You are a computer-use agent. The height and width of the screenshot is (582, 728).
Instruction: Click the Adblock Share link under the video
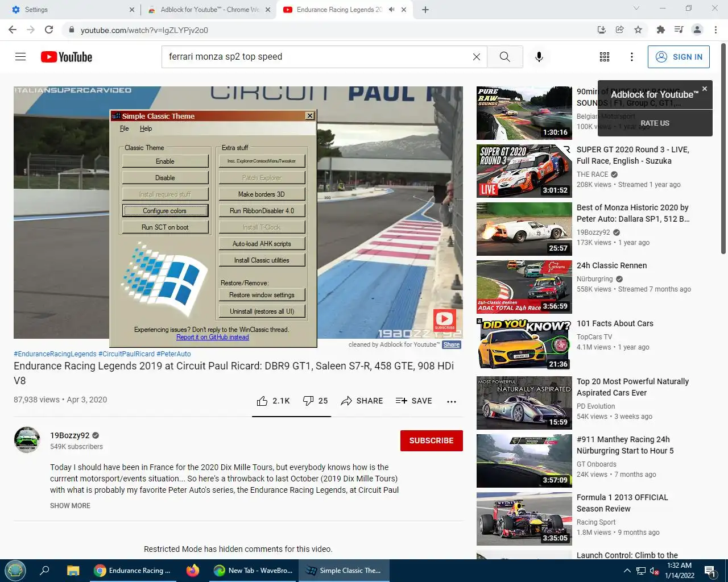click(x=452, y=344)
